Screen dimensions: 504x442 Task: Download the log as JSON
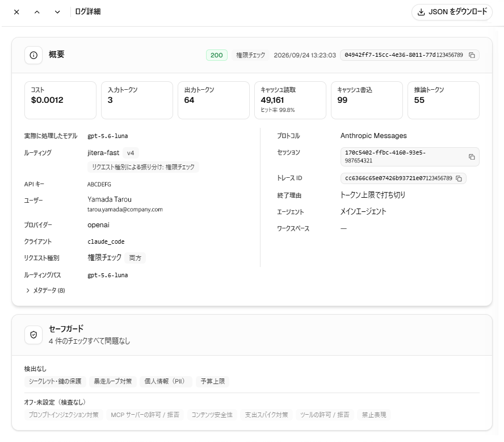click(x=452, y=12)
